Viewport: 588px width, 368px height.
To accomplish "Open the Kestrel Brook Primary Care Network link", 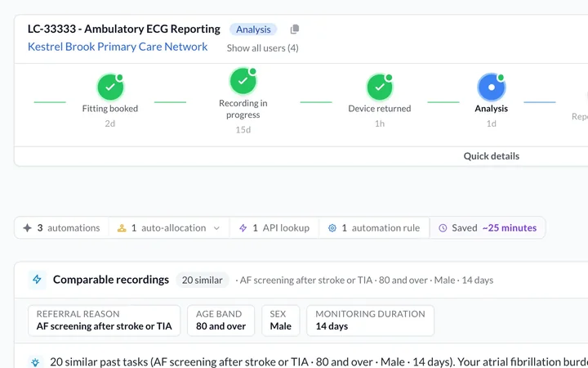I will 118,47.
